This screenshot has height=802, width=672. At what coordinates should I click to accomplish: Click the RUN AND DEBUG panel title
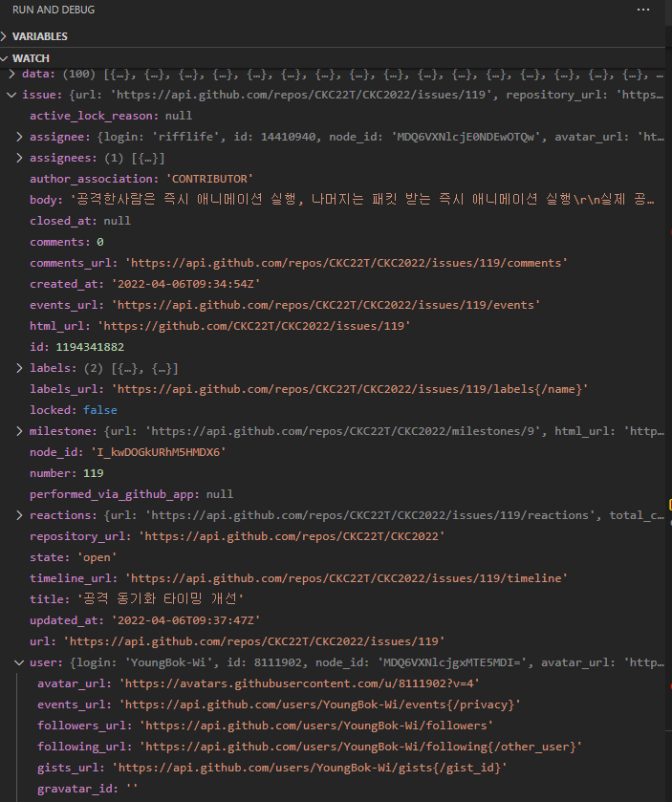click(54, 10)
